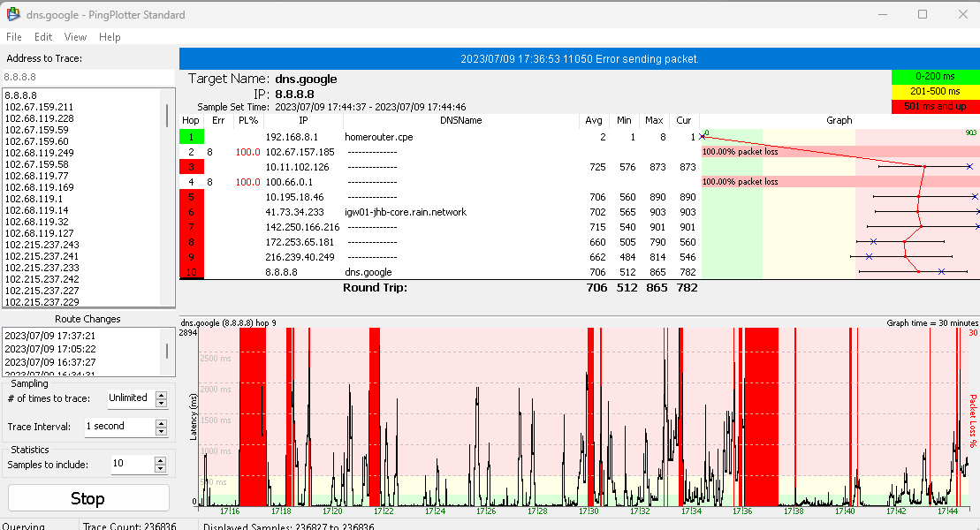The image size is (980, 530).
Task: Click the Avg column header
Action: [594, 121]
